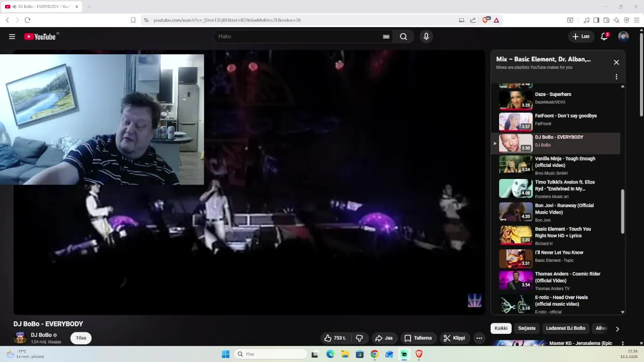Screen dimensions: 644x362
Task: Save the video with Tallenna
Action: pyautogui.click(x=418, y=338)
